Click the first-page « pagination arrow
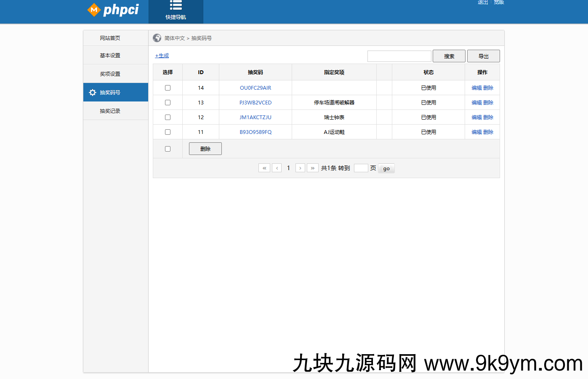Viewport: 588px width, 379px height. [264, 168]
